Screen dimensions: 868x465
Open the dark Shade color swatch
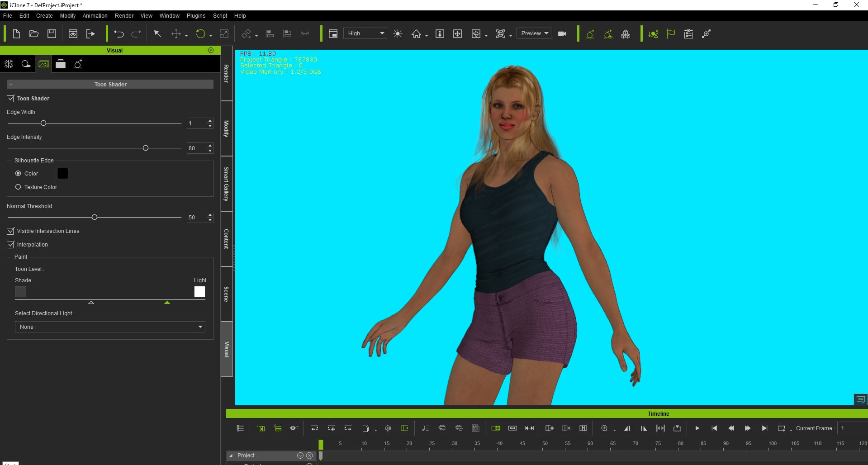(x=21, y=292)
